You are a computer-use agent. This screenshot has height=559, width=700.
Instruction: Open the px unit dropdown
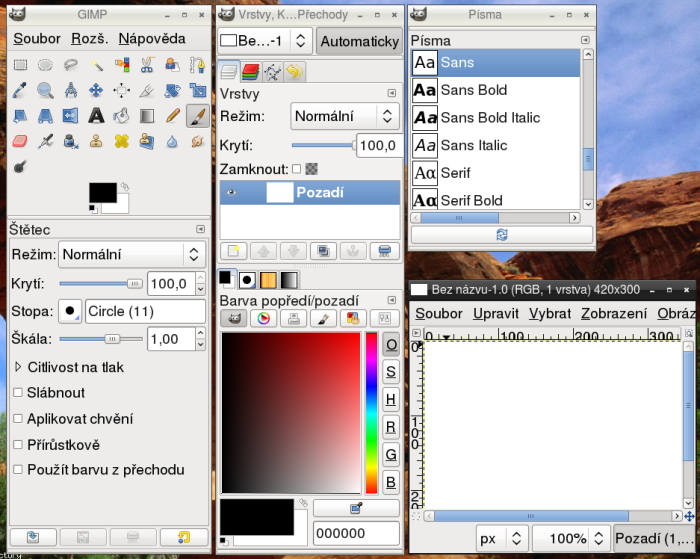point(500,538)
